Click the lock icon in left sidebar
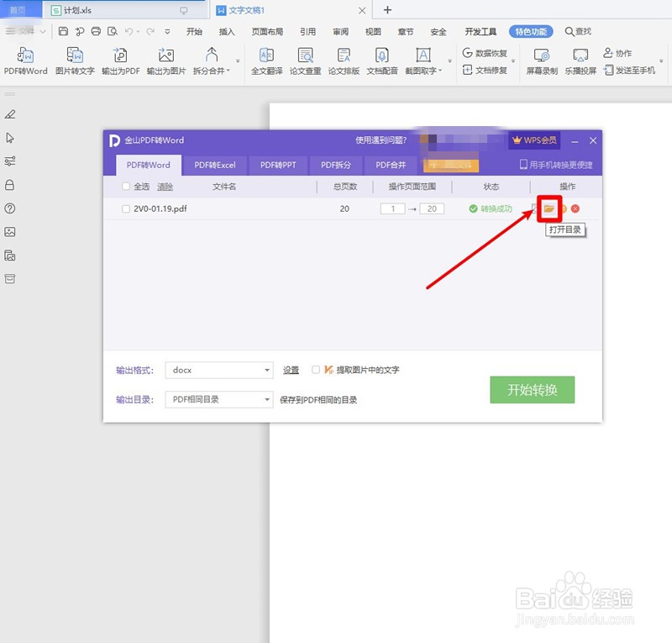This screenshot has width=672, height=643. click(10, 185)
